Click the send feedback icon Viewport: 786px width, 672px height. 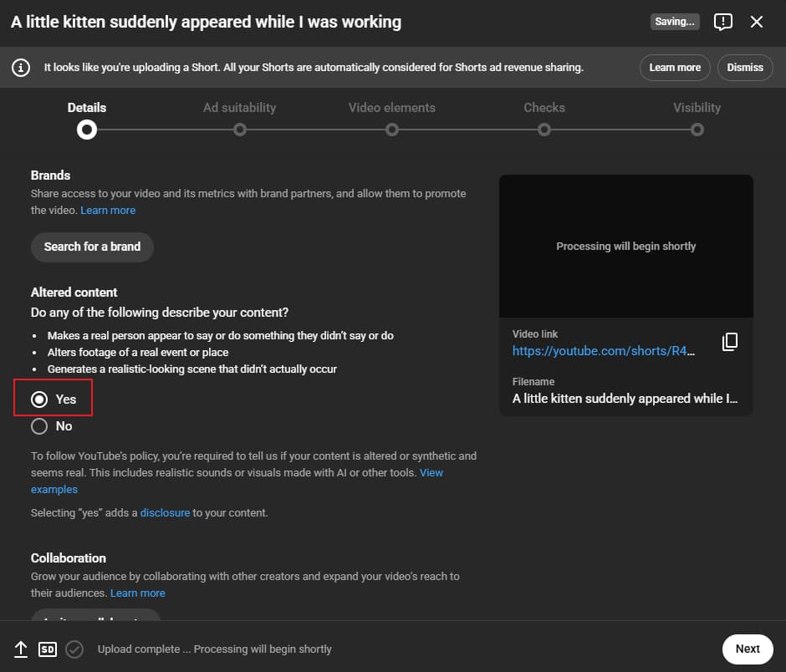(x=723, y=22)
